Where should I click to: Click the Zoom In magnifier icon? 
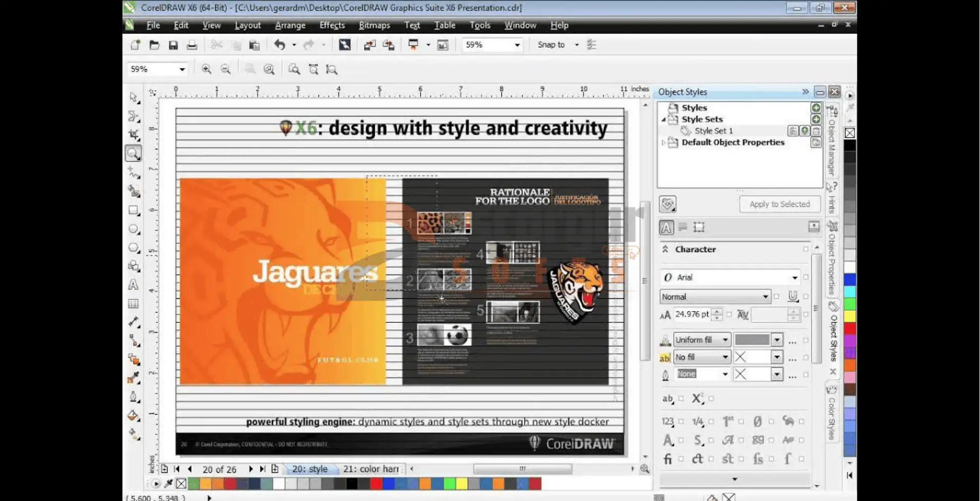click(206, 69)
